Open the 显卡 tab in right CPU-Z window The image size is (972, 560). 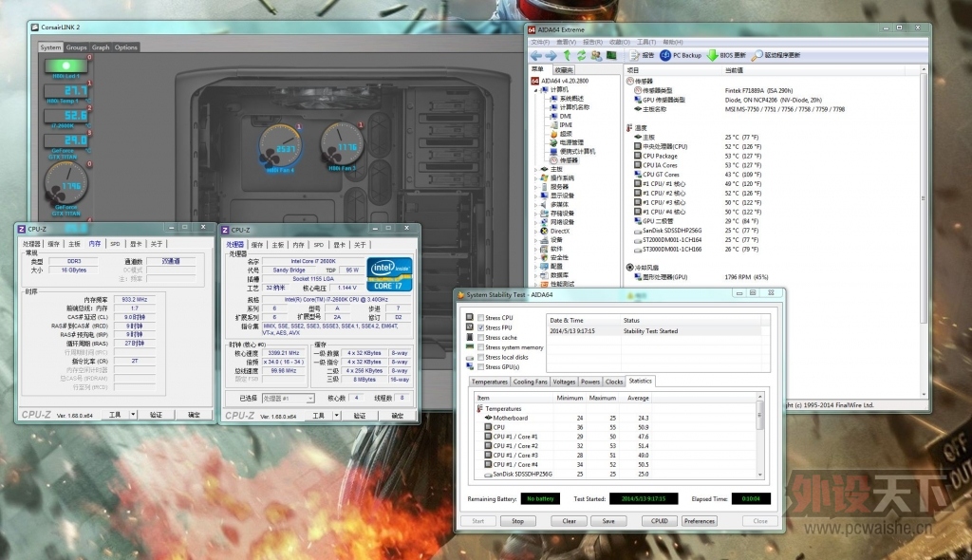click(339, 245)
